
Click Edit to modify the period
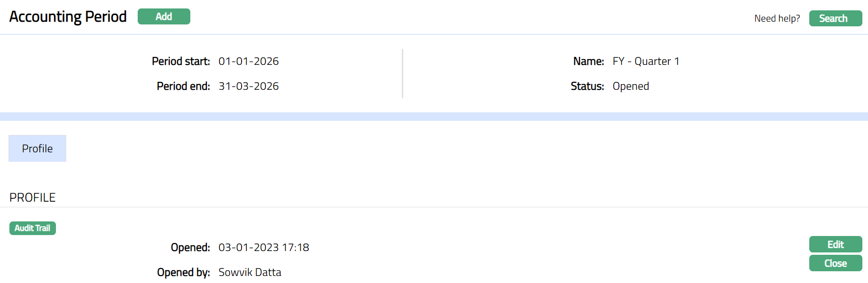click(x=835, y=244)
